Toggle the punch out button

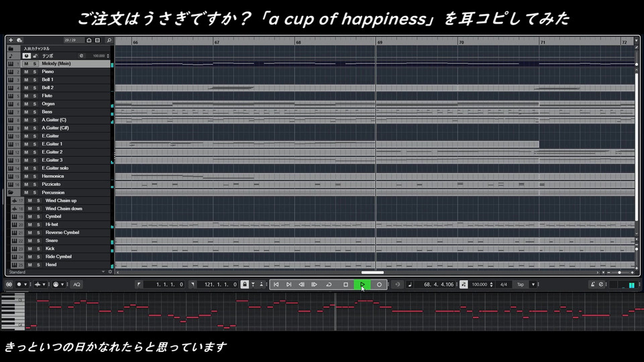point(261,284)
